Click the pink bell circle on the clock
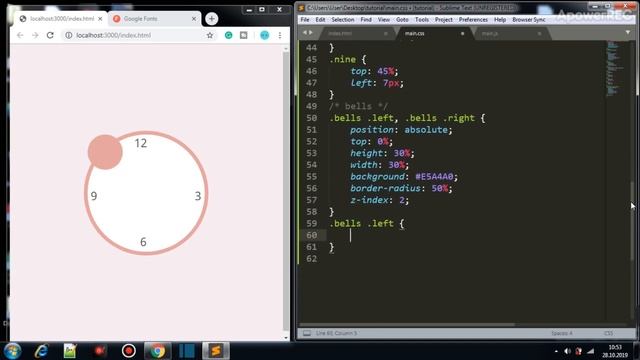640x360 pixels. [105, 152]
